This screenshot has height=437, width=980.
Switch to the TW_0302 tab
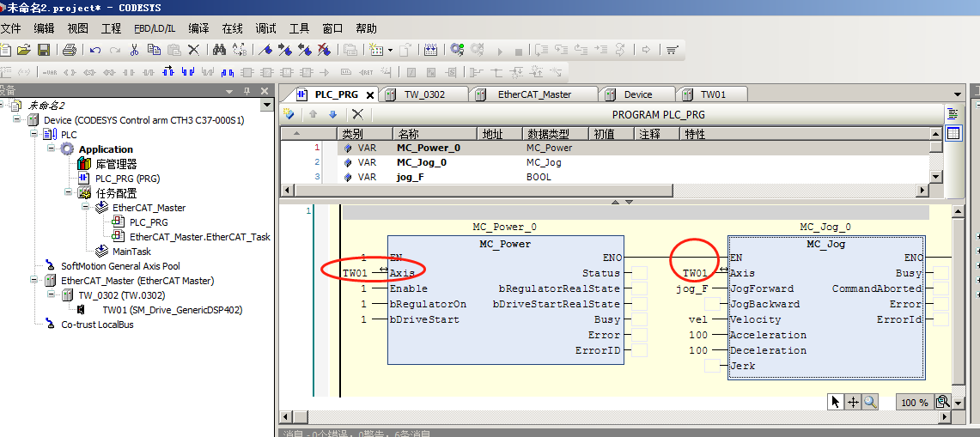coord(423,94)
